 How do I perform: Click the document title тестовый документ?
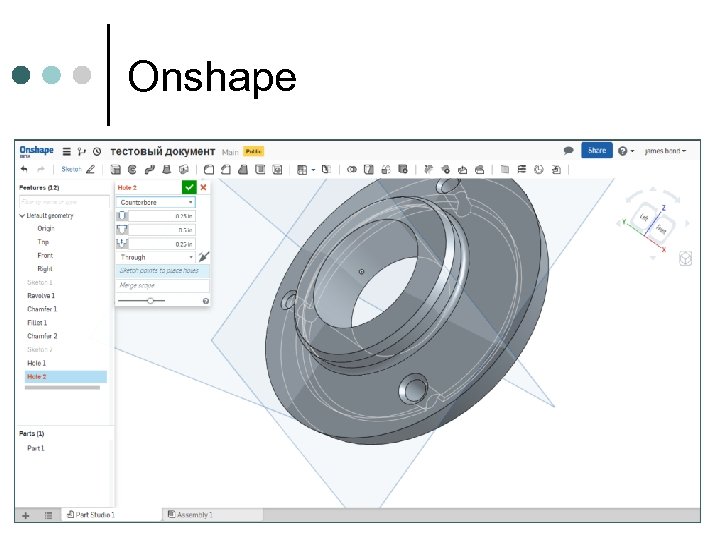163,152
